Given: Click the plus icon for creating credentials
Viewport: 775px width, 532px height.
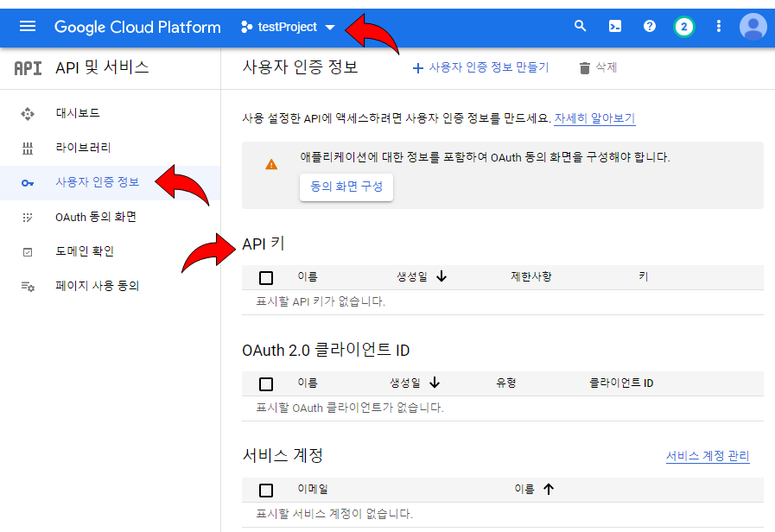Looking at the screenshot, I should tap(418, 68).
